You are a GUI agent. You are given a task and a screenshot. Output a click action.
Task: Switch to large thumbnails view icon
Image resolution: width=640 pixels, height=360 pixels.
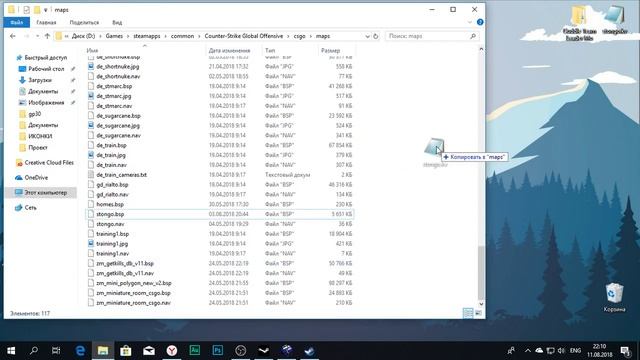(x=478, y=313)
